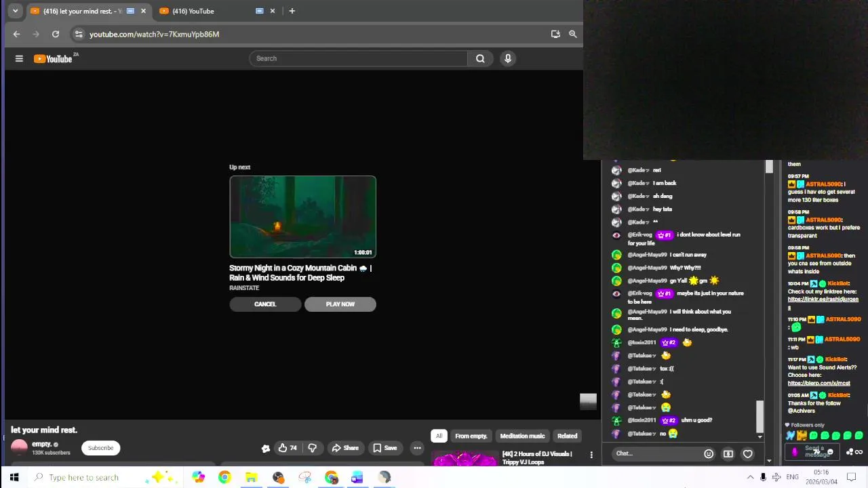Image resolution: width=868 pixels, height=488 pixels.
Task: Open the Stormy Night cabin thumbnail
Action: pos(302,217)
